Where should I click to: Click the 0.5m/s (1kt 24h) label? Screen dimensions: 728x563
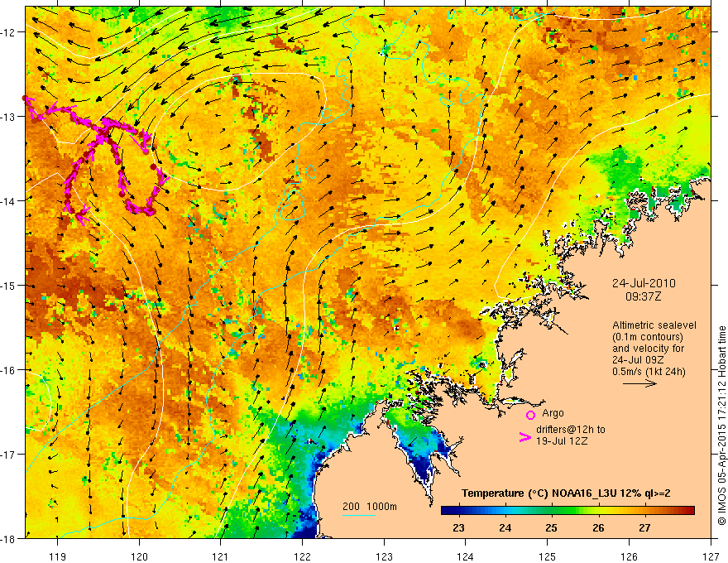tap(649, 372)
